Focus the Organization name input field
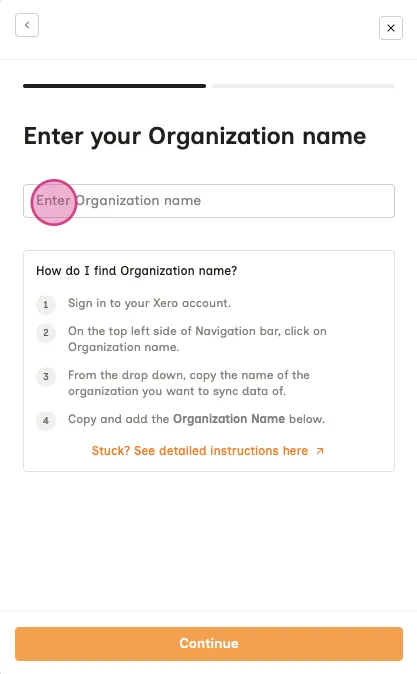The width and height of the screenshot is (417, 674). click(209, 201)
